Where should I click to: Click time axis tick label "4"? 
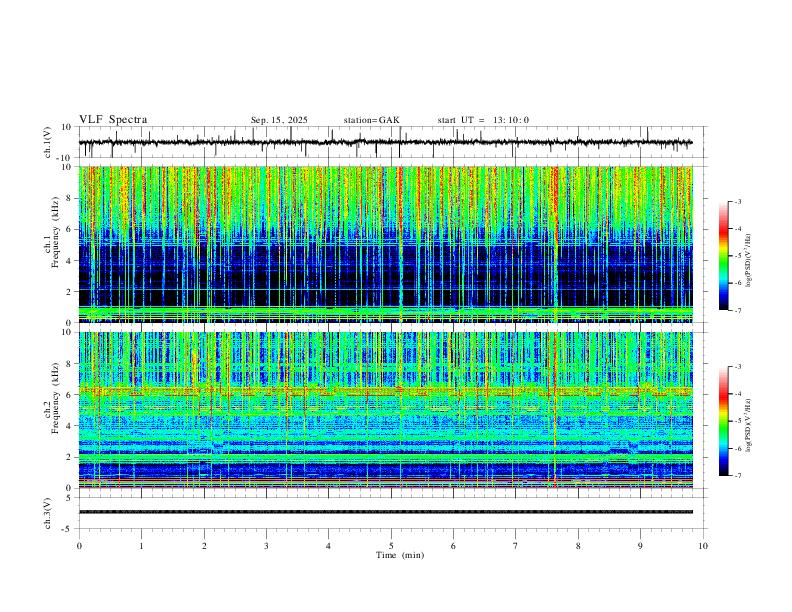coord(328,546)
